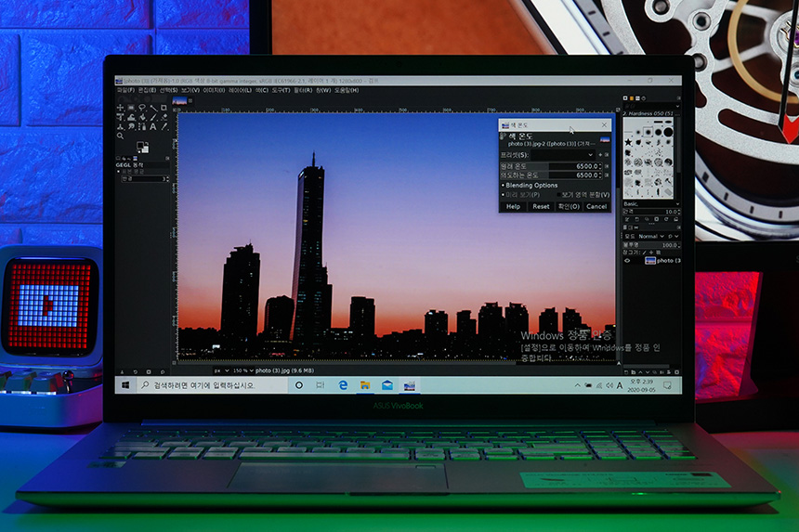
Task: Select the Warp Transform tool
Action: coord(132,117)
